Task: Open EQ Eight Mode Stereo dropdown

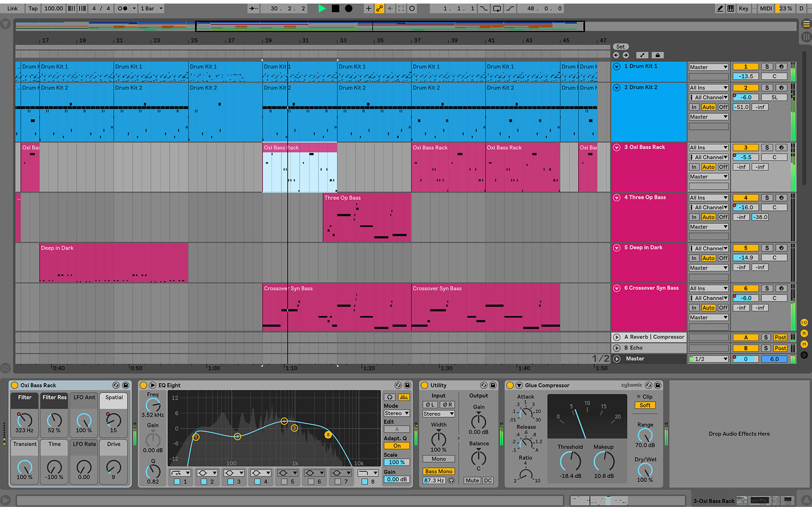Action: pos(397,414)
